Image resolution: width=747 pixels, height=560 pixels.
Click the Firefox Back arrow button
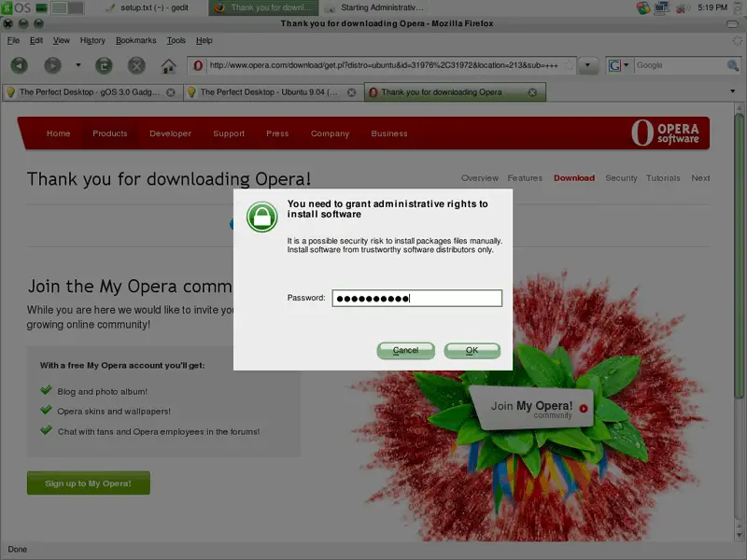coord(19,65)
